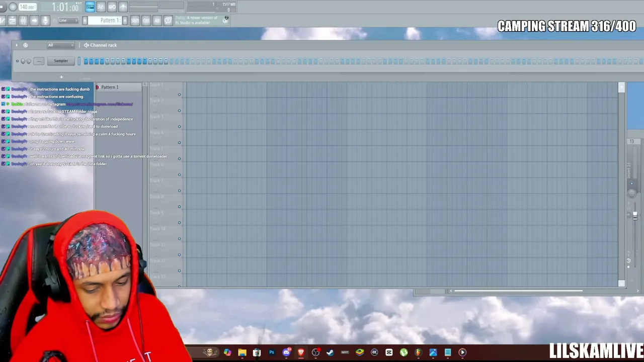Viewport: 644px width, 362px height.
Task: Open the Photos app on the taskbar
Action: [x=433, y=352]
